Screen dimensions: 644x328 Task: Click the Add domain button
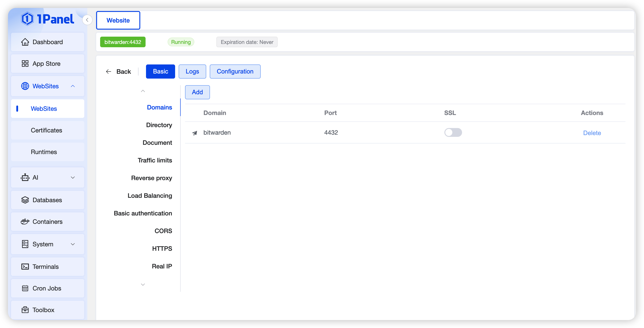197,92
